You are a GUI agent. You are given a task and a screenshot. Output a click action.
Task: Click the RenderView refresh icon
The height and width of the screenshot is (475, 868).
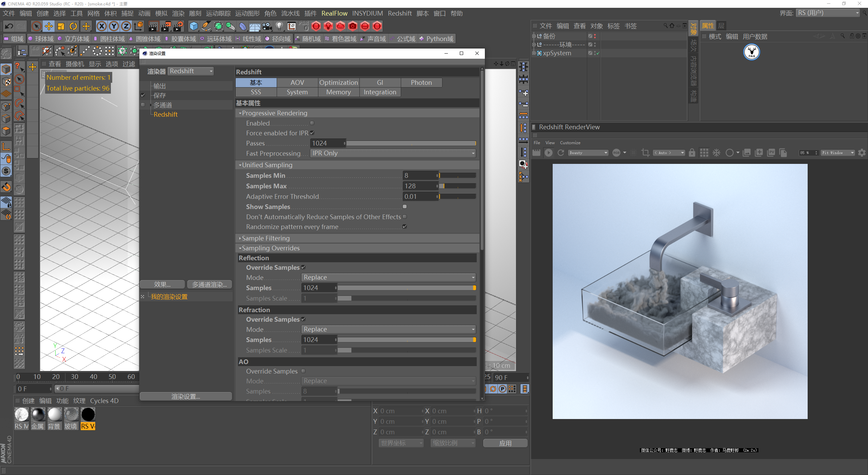pyautogui.click(x=561, y=153)
